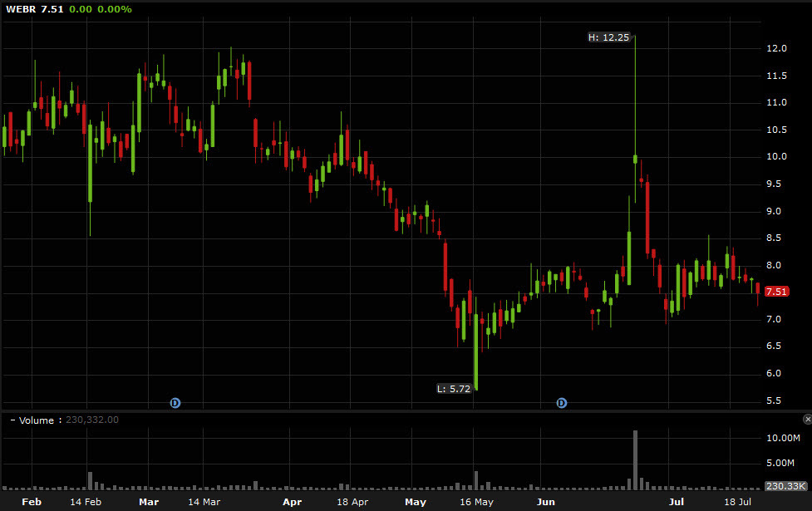812x511 pixels.
Task: Click the Volume study label
Action: click(37, 420)
